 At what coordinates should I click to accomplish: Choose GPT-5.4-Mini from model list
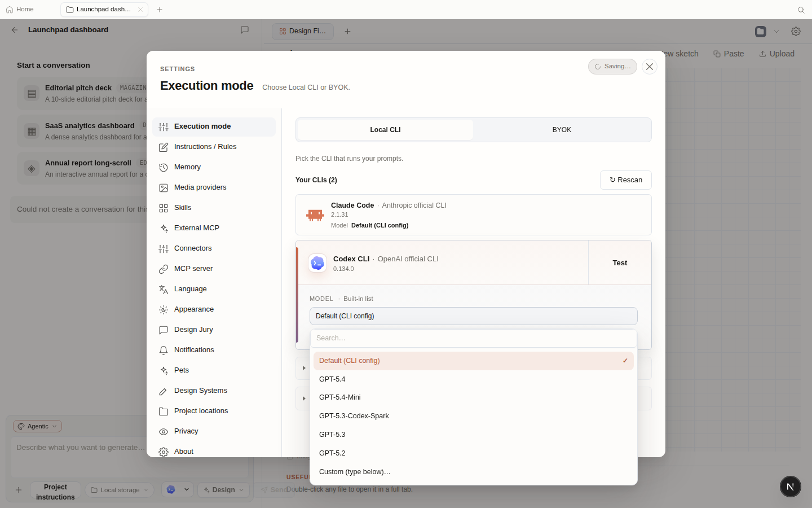[x=474, y=397]
